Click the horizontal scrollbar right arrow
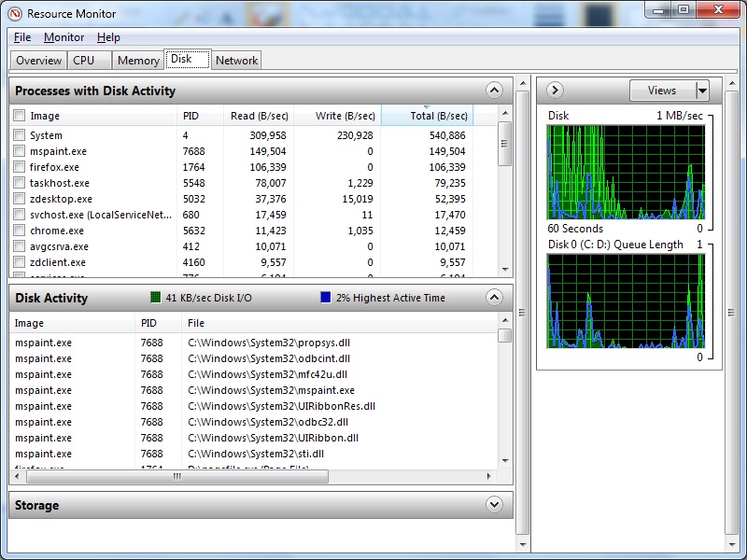747x560 pixels. coord(488,476)
